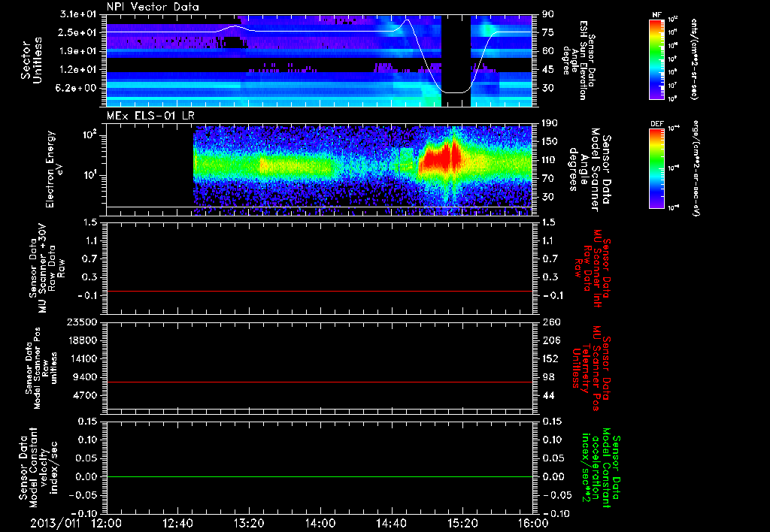Image resolution: width=770 pixels, height=532 pixels.
Task: Click the '9400' scanner position tick value
Action: (x=84, y=377)
